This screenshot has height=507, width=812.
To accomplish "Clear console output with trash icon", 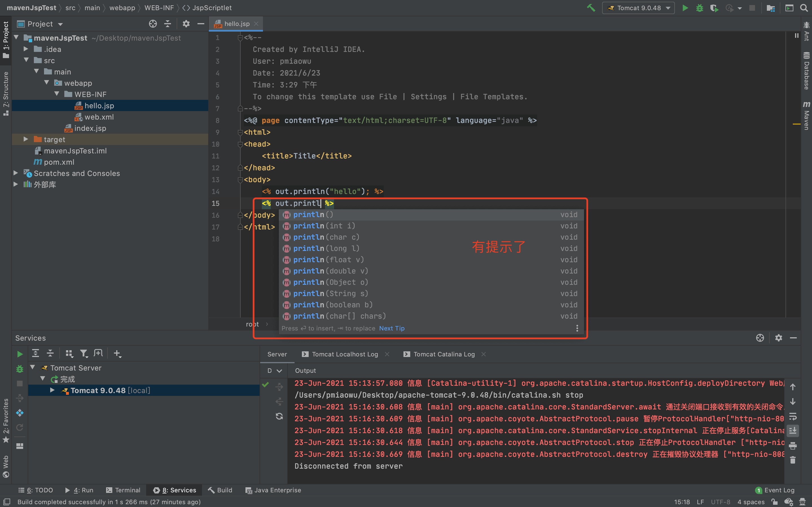I will [x=793, y=460].
